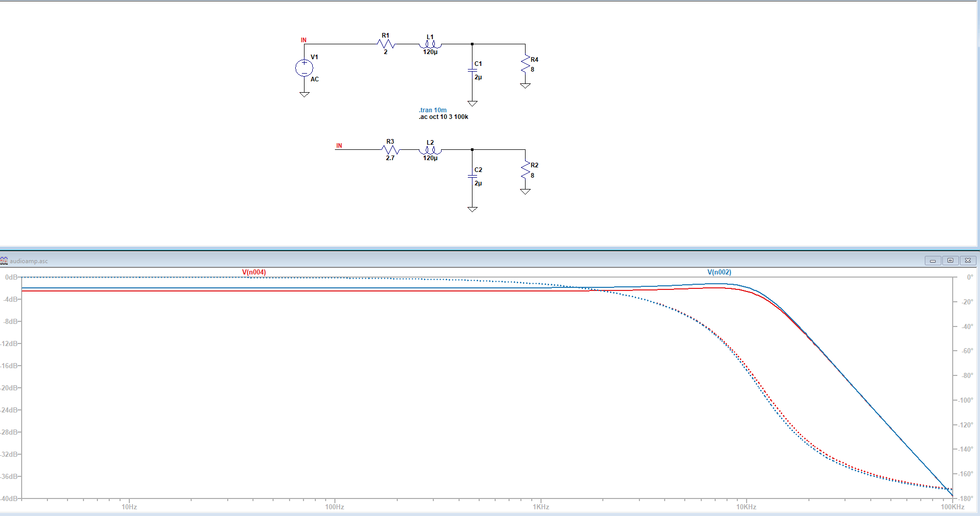Click the IN net label left of R3
The width and height of the screenshot is (980, 516).
[x=339, y=146]
